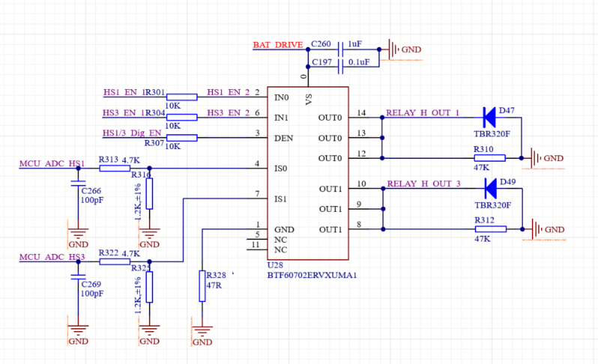Click the MCU_ADC_HS3 net label
The height and width of the screenshot is (364, 598).
pos(52,257)
